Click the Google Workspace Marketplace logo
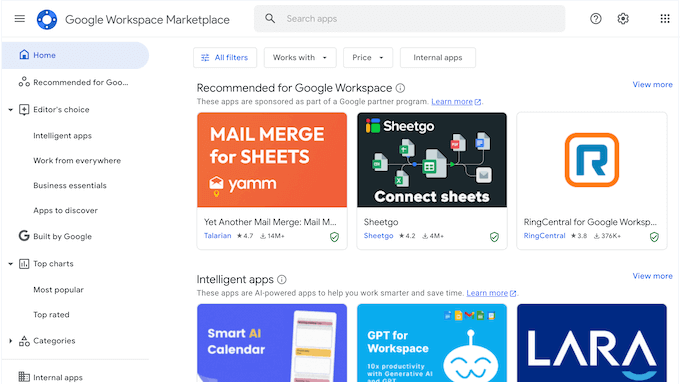 coord(47,20)
